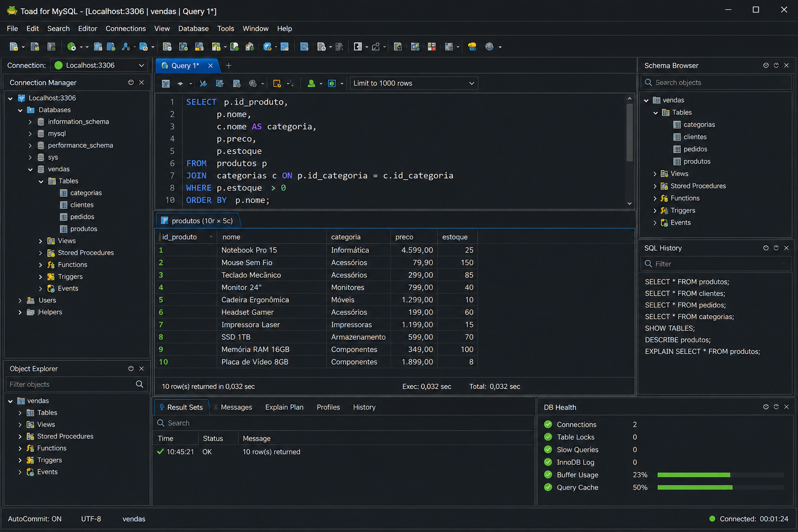Open id_produto column header dropdown arrow
This screenshot has width=798, height=532.
coord(211,237)
